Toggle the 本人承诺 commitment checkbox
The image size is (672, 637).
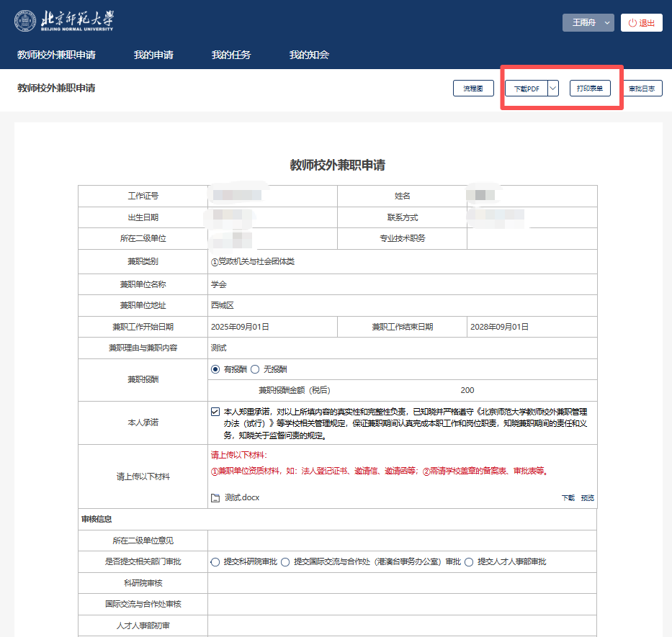(x=215, y=412)
